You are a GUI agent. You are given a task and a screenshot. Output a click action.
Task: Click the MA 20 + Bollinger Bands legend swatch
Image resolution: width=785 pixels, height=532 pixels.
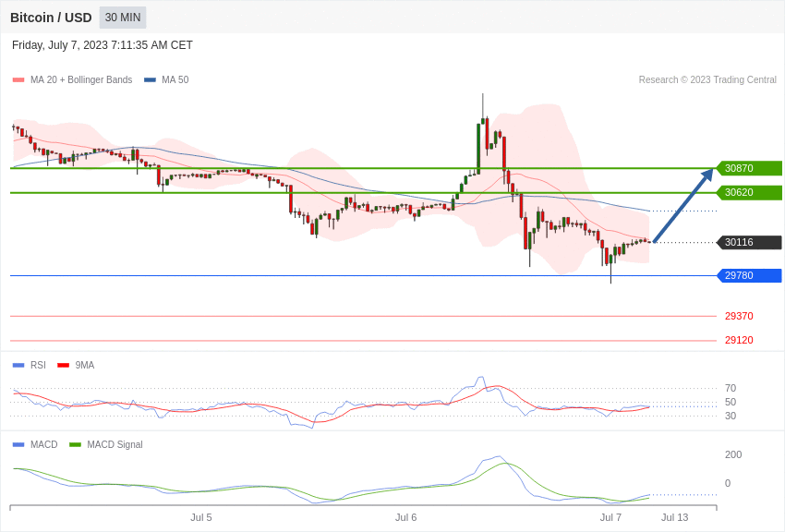coord(18,80)
